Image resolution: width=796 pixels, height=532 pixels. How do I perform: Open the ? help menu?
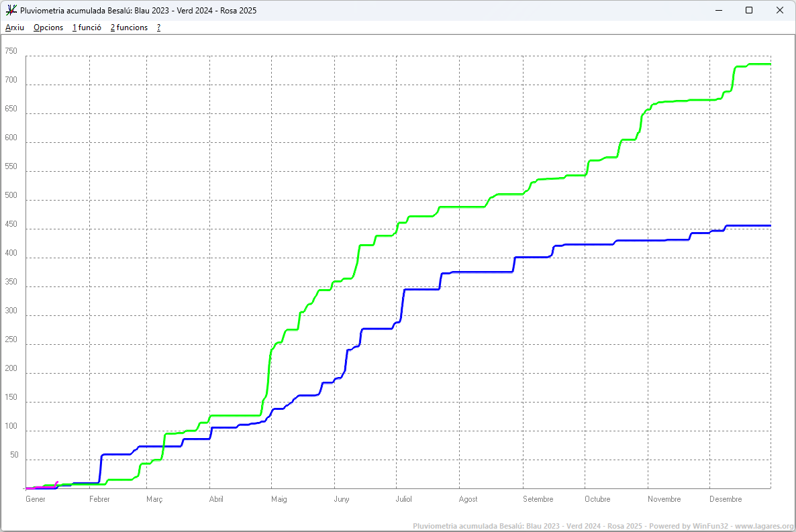pos(158,28)
